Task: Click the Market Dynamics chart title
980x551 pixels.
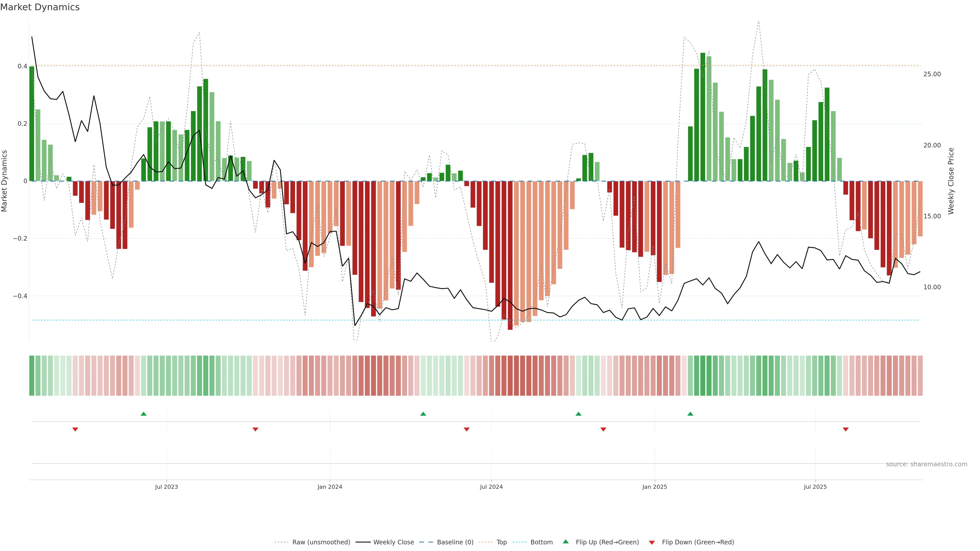Action: click(40, 7)
